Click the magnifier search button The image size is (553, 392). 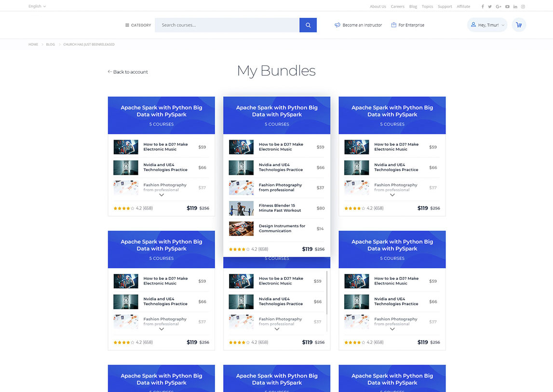[308, 25]
